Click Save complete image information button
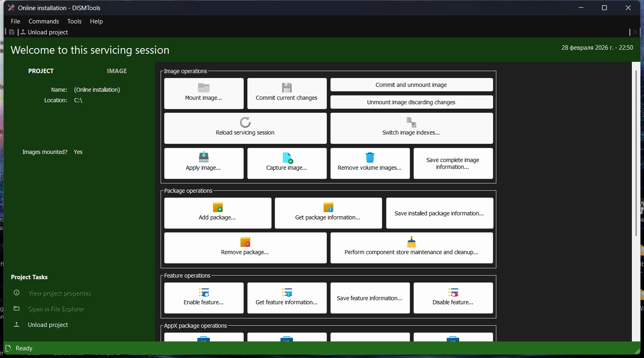 click(453, 163)
